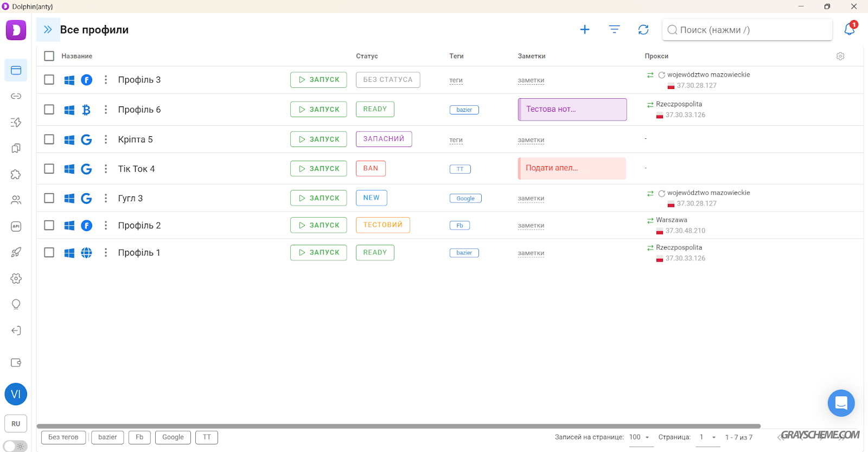The height and width of the screenshot is (452, 868).
Task: Open the API icon in sidebar
Action: (16, 226)
